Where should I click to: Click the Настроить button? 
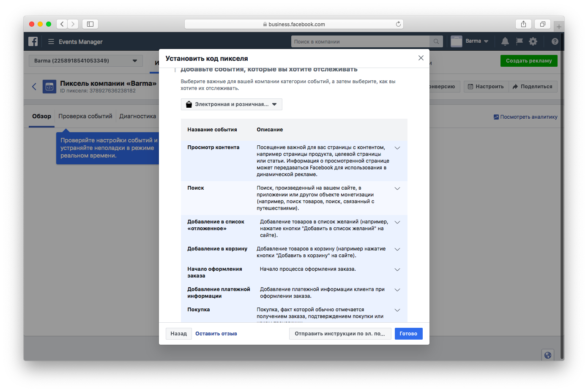pos(486,87)
